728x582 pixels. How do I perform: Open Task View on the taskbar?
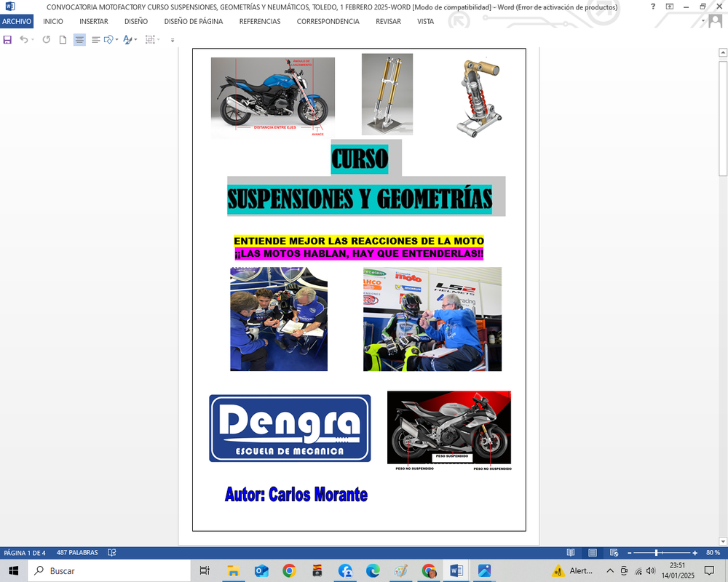205,571
